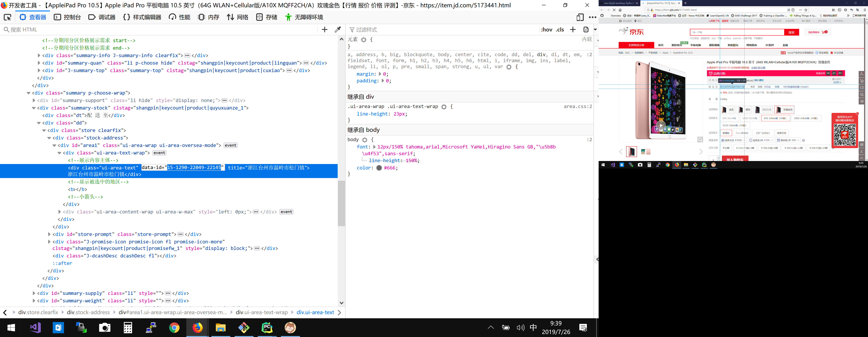The width and height of the screenshot is (868, 337).
Task: Collapse the summary p-choose-wrap div
Action: (29, 93)
